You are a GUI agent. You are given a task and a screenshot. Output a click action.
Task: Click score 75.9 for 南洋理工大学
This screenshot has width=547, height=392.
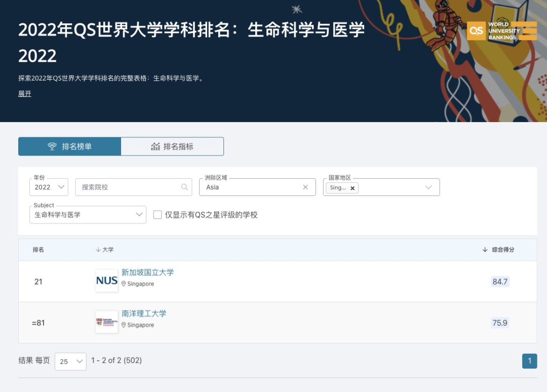tap(500, 323)
